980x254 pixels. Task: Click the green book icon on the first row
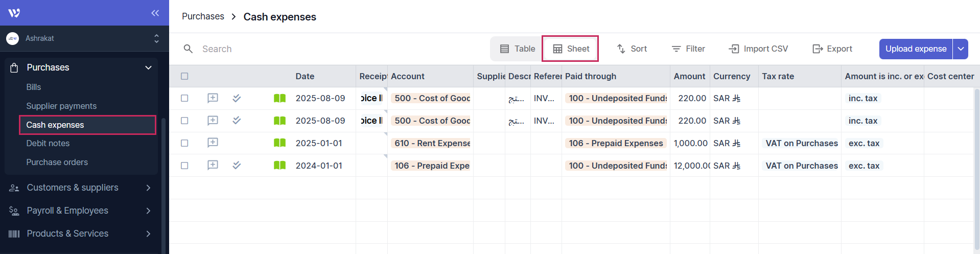[x=279, y=98]
